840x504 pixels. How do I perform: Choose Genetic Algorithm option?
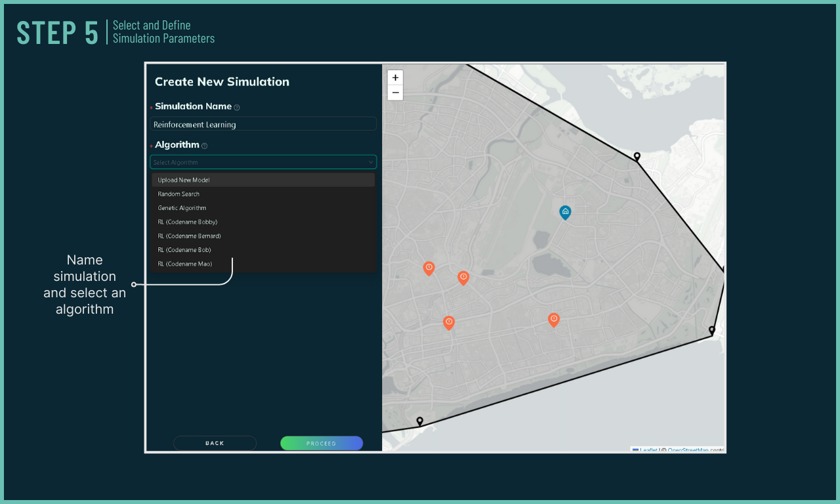[x=263, y=208]
